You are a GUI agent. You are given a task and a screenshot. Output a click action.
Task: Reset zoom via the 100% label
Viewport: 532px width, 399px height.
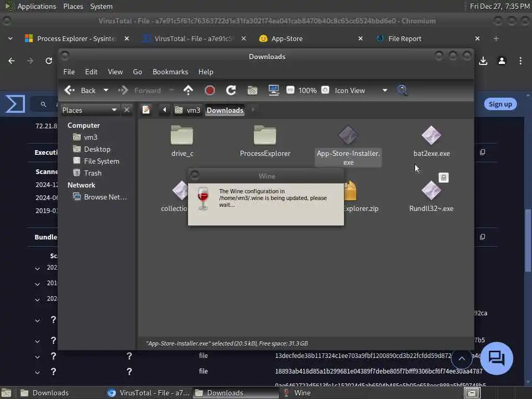tap(308, 90)
